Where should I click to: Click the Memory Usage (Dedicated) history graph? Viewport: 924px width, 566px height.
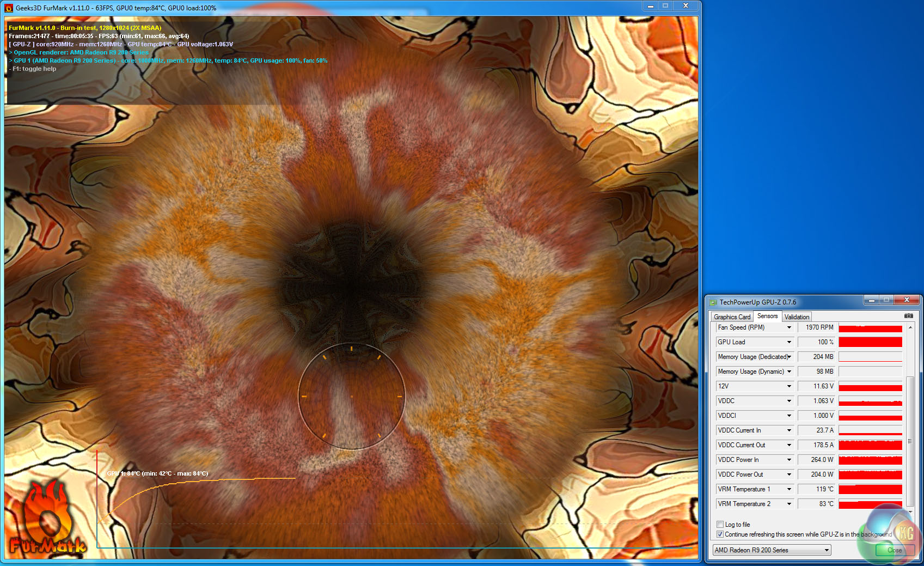[870, 357]
